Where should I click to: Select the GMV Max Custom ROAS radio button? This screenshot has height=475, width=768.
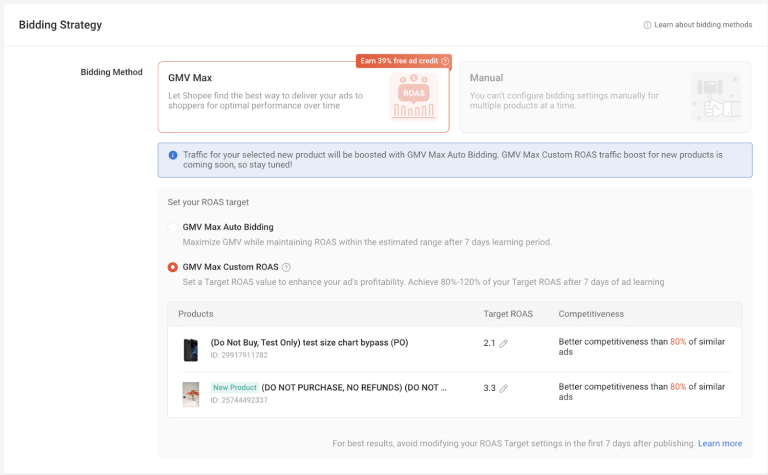(x=173, y=267)
